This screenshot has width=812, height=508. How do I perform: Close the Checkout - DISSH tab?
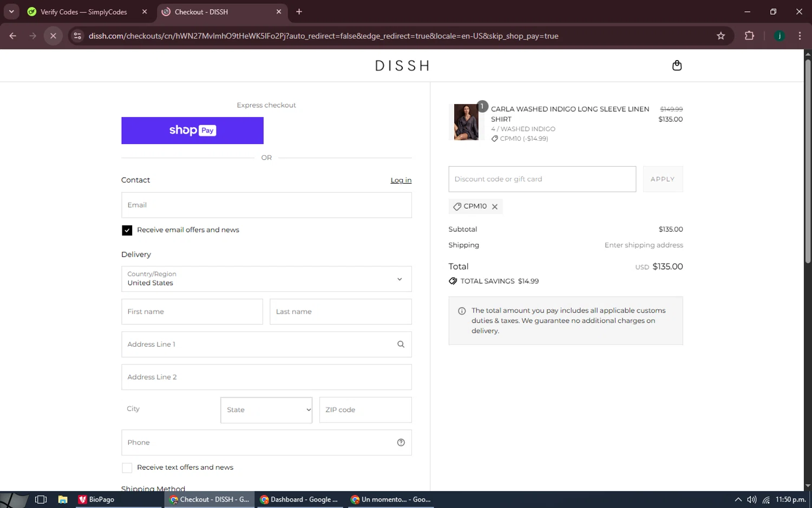[x=279, y=12]
